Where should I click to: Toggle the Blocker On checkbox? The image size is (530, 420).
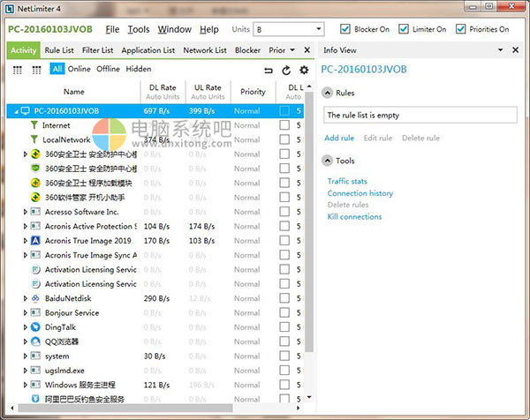[x=345, y=29]
